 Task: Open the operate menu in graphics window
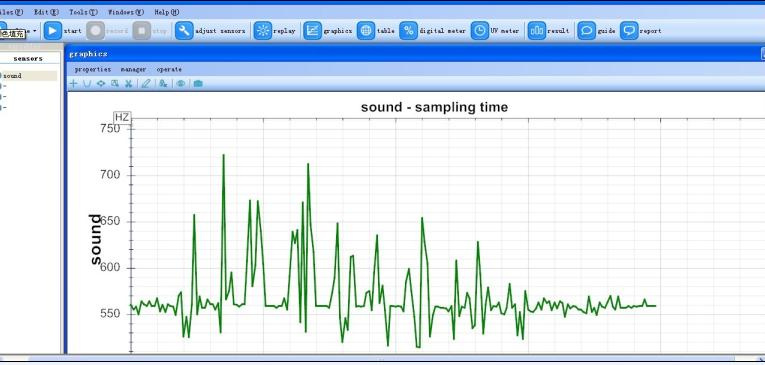169,69
